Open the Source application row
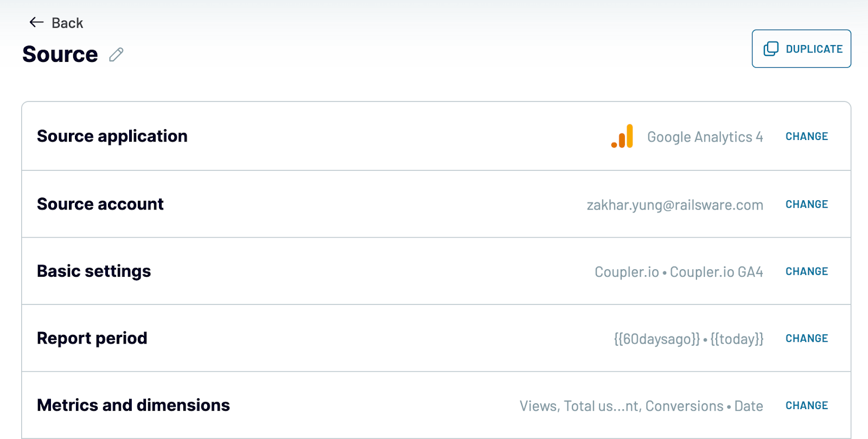The height and width of the screenshot is (439, 868). (x=436, y=136)
